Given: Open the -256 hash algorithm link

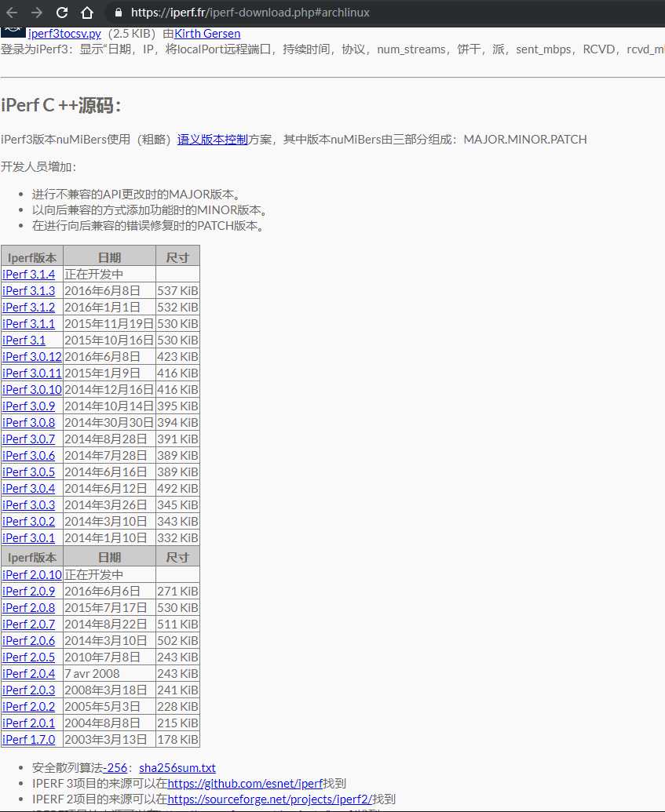Looking at the screenshot, I should [115, 769].
